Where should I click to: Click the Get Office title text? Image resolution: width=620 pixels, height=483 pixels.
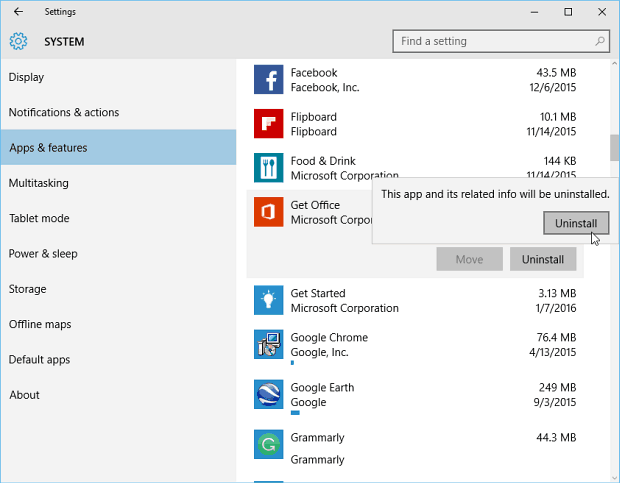[315, 205]
